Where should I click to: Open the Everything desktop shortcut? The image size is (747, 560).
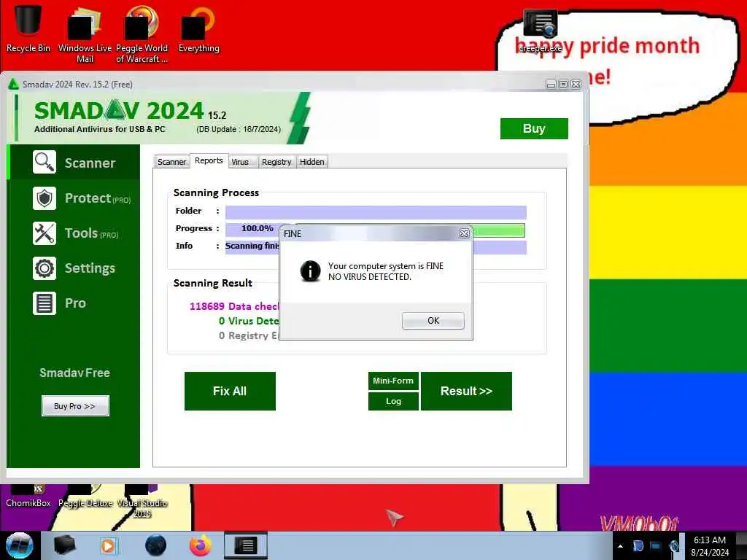[x=198, y=29]
